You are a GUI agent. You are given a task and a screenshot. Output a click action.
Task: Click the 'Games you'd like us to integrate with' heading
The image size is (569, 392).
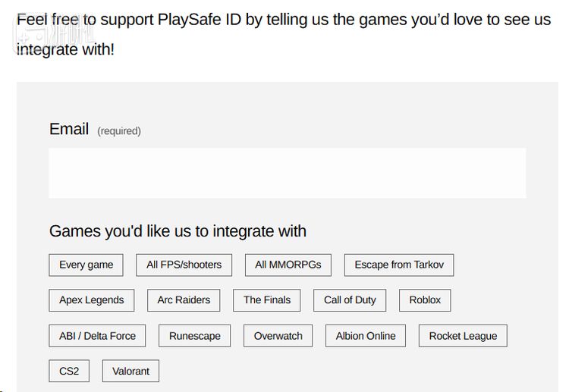178,231
